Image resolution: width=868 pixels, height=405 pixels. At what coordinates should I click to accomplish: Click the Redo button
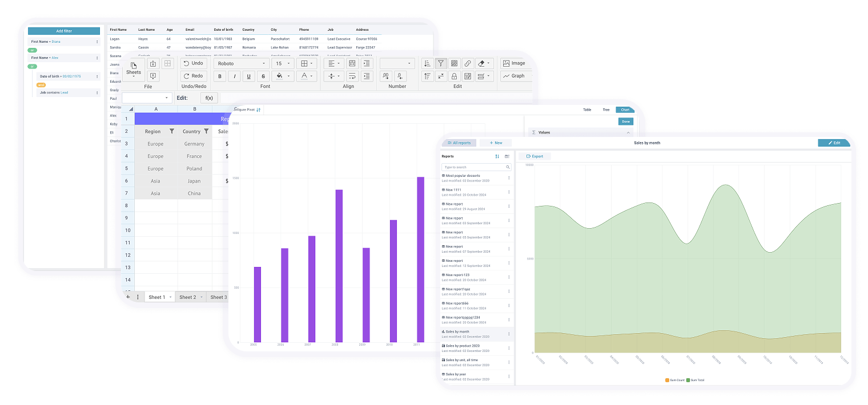[194, 76]
